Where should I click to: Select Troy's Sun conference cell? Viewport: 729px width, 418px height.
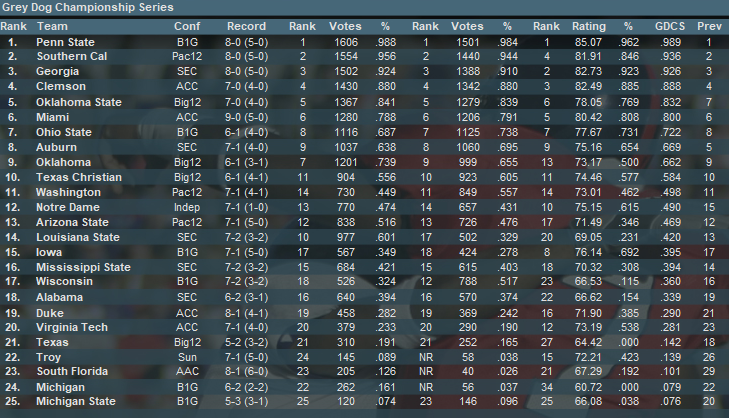pos(187,358)
